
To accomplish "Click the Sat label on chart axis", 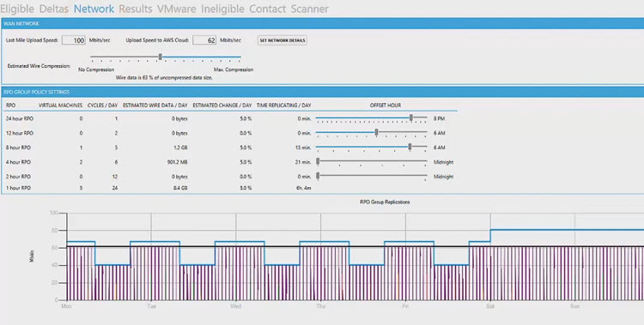I will (490, 306).
